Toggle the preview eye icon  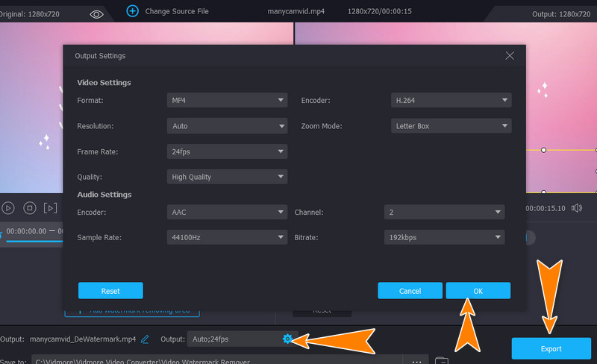click(96, 13)
